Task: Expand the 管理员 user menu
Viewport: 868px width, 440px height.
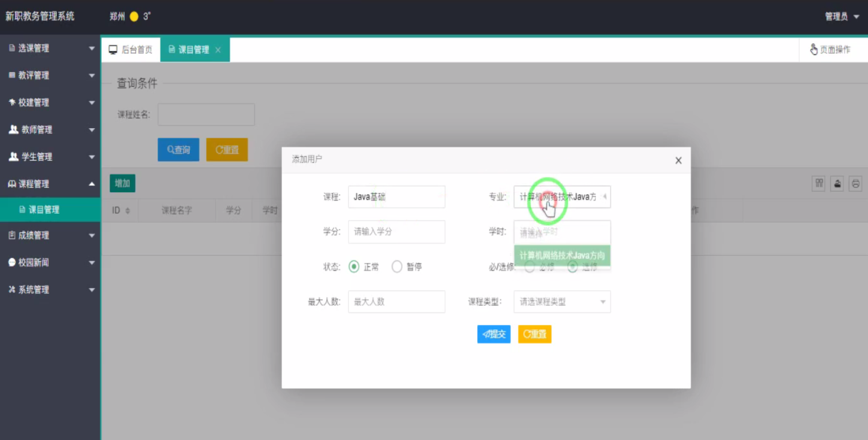Action: point(842,17)
